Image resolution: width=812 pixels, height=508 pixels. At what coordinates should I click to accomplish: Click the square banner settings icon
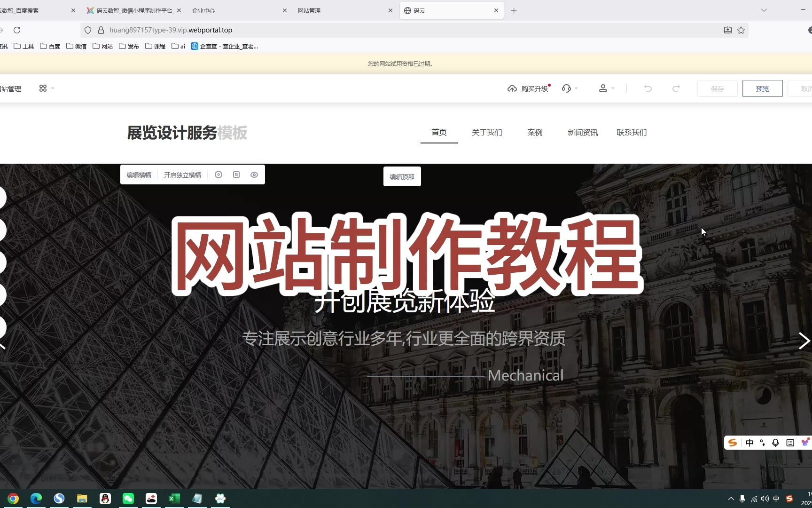point(236,175)
